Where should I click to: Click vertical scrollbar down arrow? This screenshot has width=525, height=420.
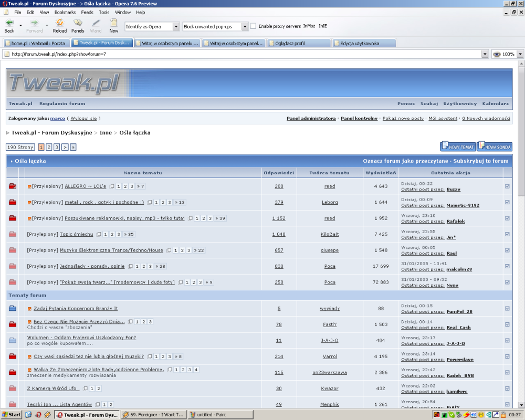coord(521,405)
